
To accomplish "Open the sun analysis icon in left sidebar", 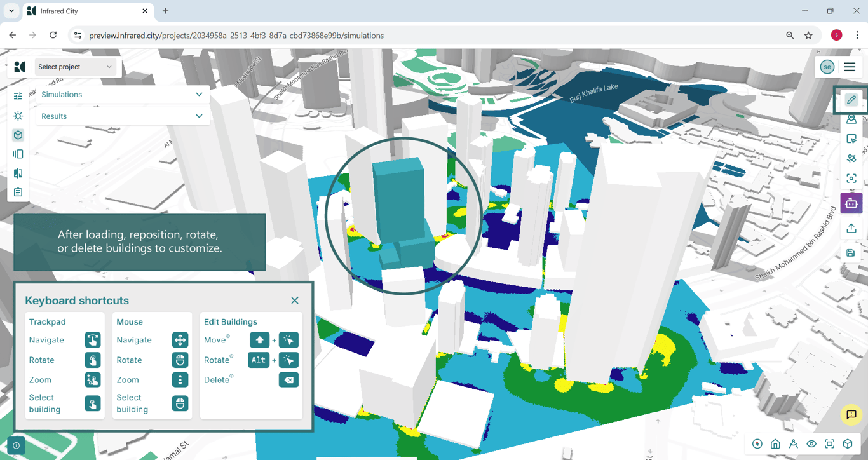I will point(18,116).
